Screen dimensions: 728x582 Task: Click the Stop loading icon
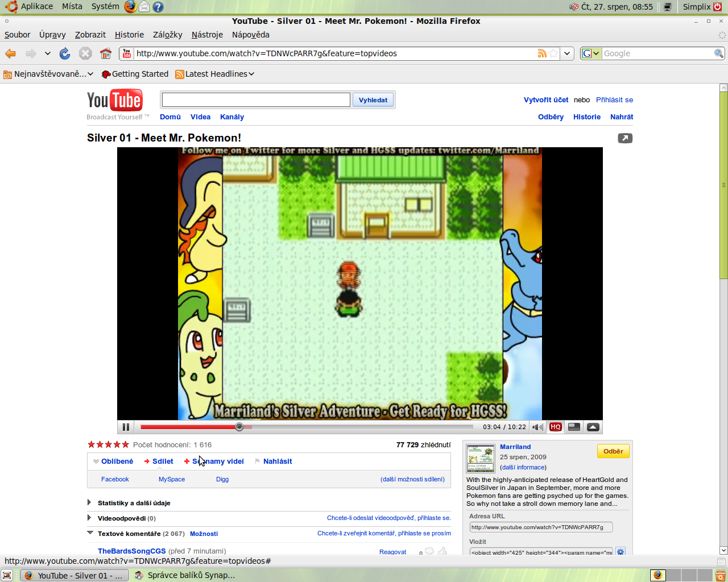pyautogui.click(x=85, y=53)
